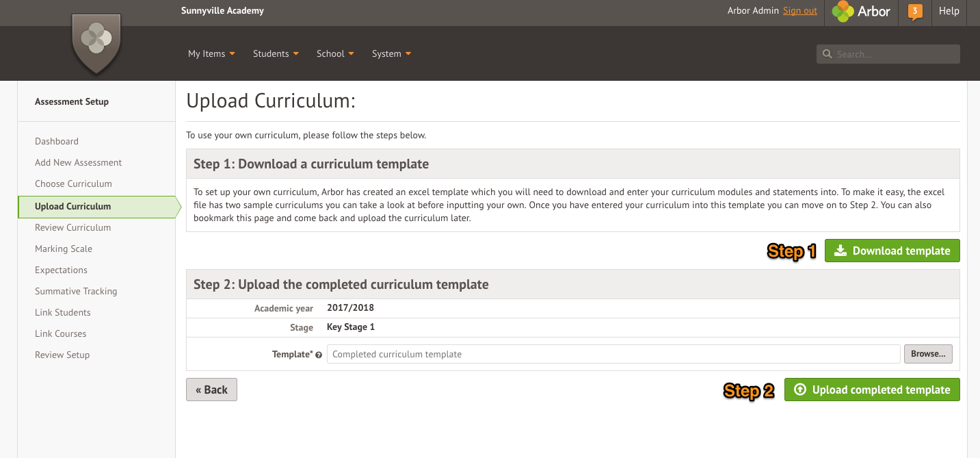The height and width of the screenshot is (458, 980).
Task: Click Upload completed template button
Action: [872, 390]
